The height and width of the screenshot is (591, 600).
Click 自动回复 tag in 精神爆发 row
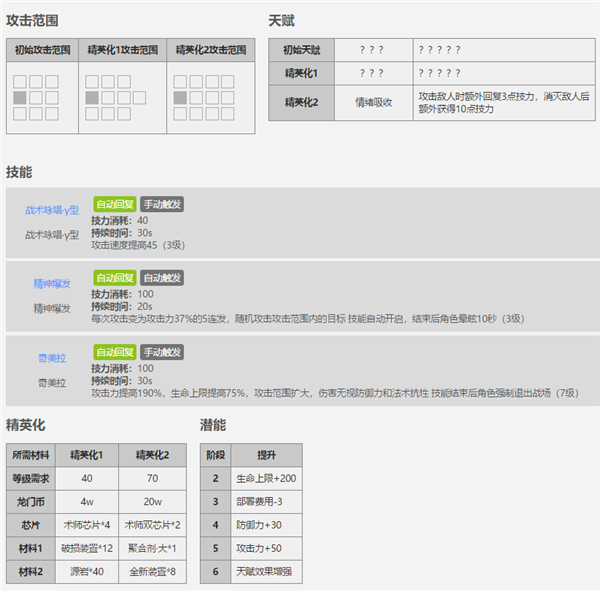coord(115,278)
